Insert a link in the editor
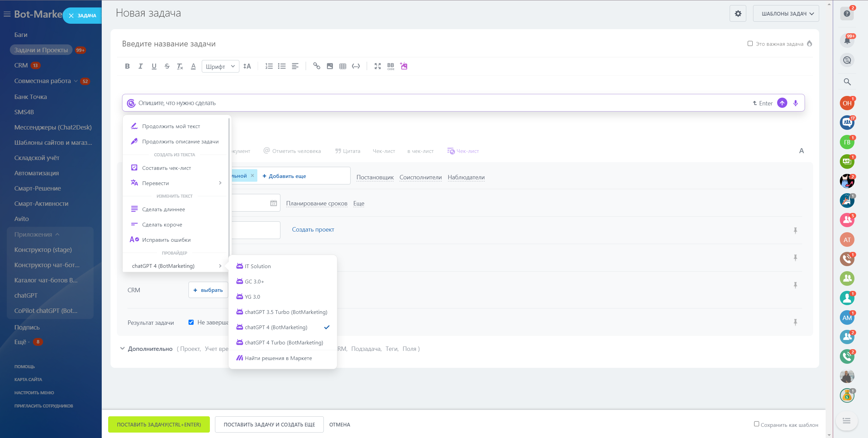This screenshot has width=868, height=438. pos(316,66)
